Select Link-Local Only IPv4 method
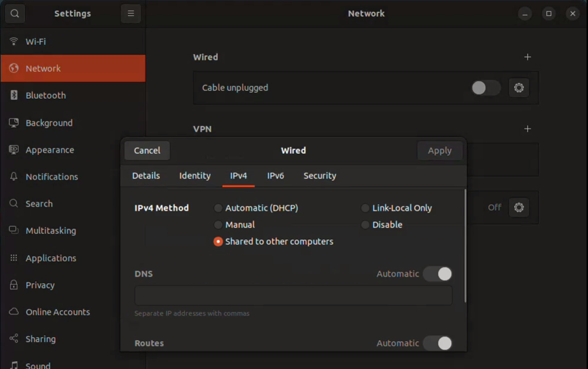Viewport: 588px width, 369px height. (x=396, y=208)
